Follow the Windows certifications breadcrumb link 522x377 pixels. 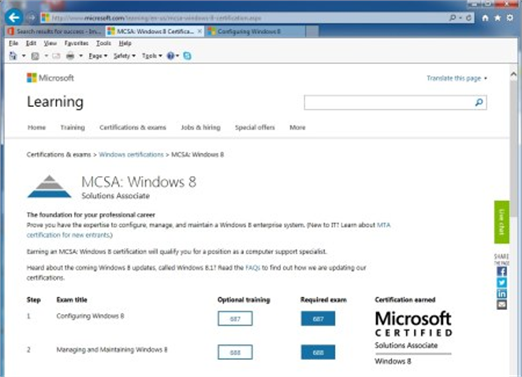[131, 155]
